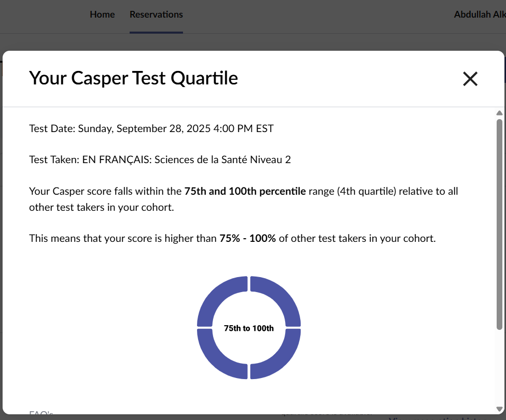The width and height of the screenshot is (506, 420).
Task: Click the Test Date line
Action: (151, 128)
